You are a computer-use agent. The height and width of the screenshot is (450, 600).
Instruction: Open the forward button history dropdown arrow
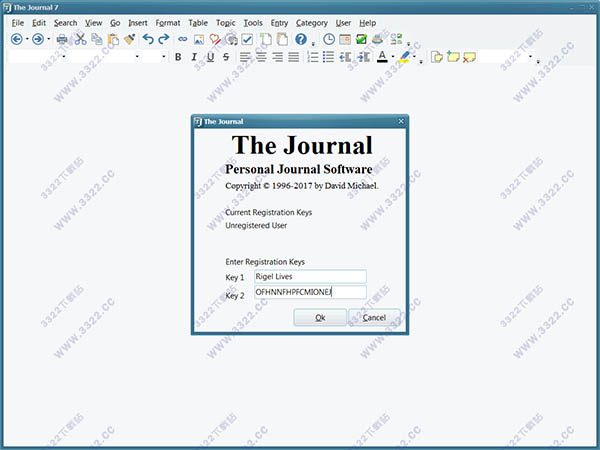(x=48, y=39)
